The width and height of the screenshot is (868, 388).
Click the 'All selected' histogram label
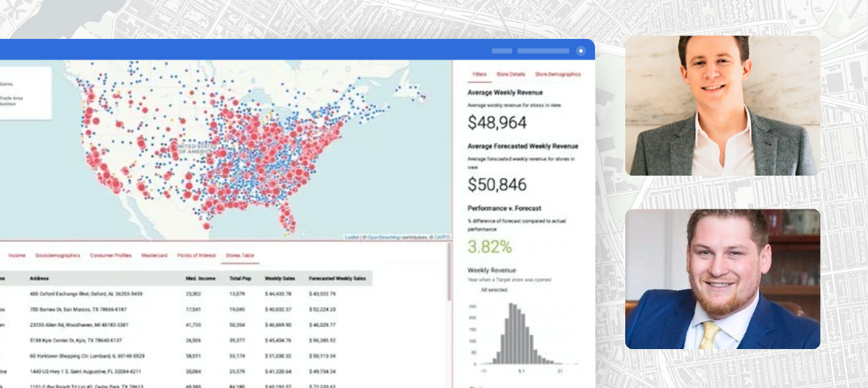[493, 290]
